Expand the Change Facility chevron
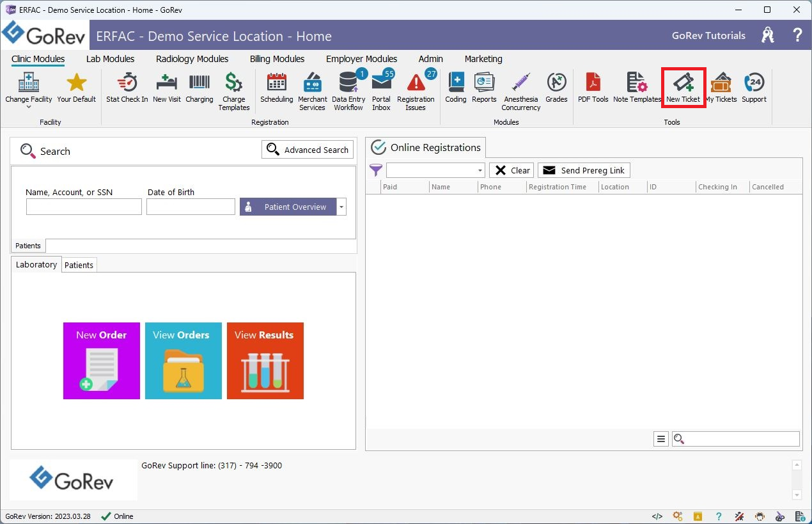This screenshot has width=812, height=524. pyautogui.click(x=29, y=107)
